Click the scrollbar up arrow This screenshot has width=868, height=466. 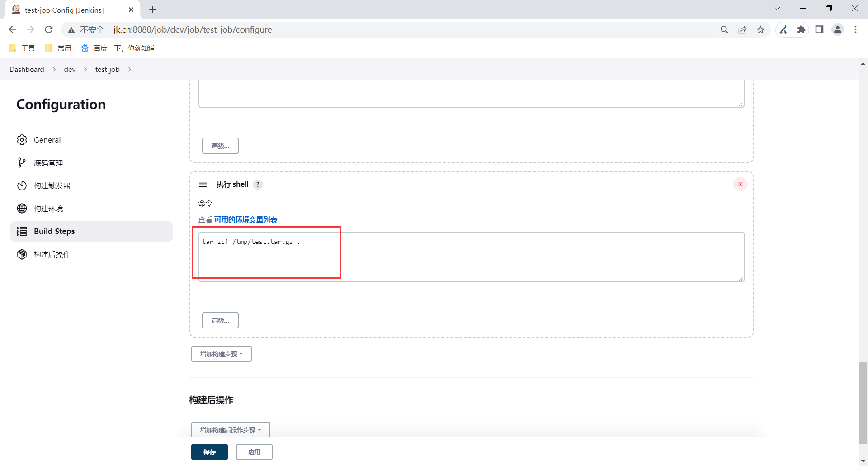point(863,64)
